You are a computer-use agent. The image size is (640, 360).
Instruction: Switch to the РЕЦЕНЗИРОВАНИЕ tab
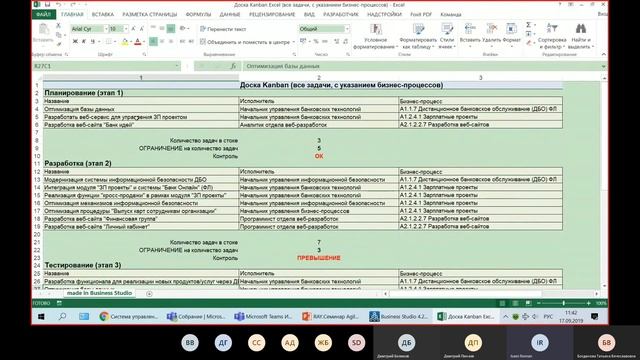pyautogui.click(x=272, y=15)
